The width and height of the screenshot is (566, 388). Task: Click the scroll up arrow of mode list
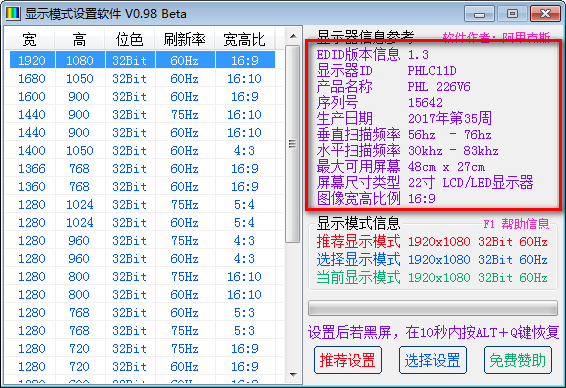click(x=293, y=36)
